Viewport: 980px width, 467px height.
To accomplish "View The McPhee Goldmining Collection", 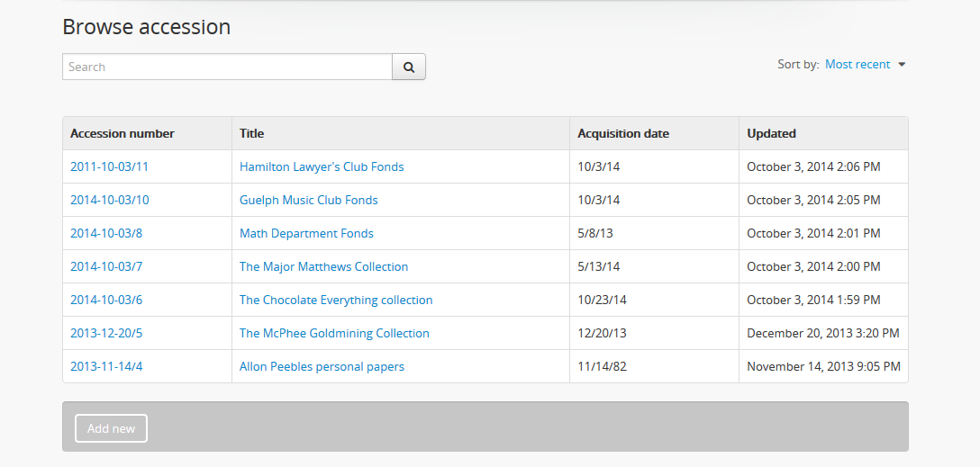I will [x=334, y=333].
